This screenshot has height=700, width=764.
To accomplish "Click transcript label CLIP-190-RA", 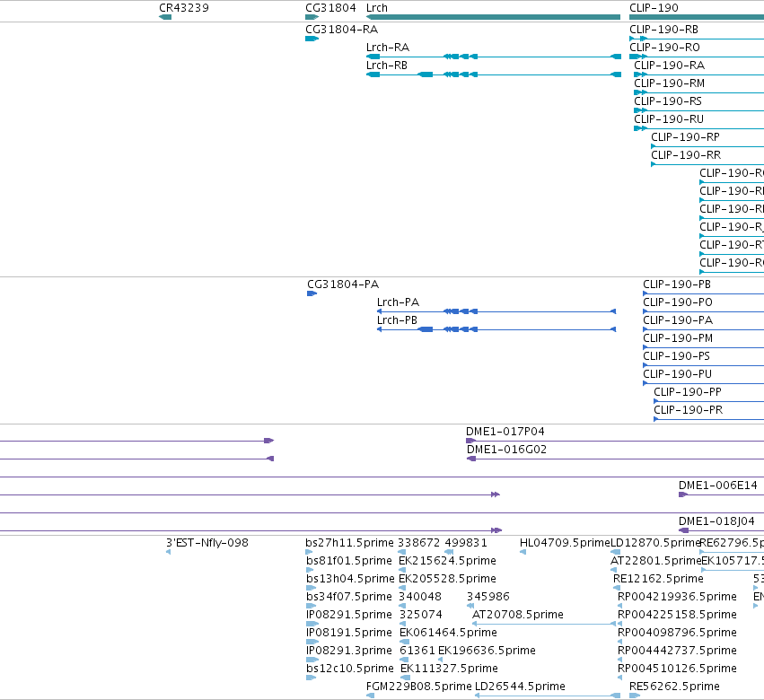I will tap(670, 66).
